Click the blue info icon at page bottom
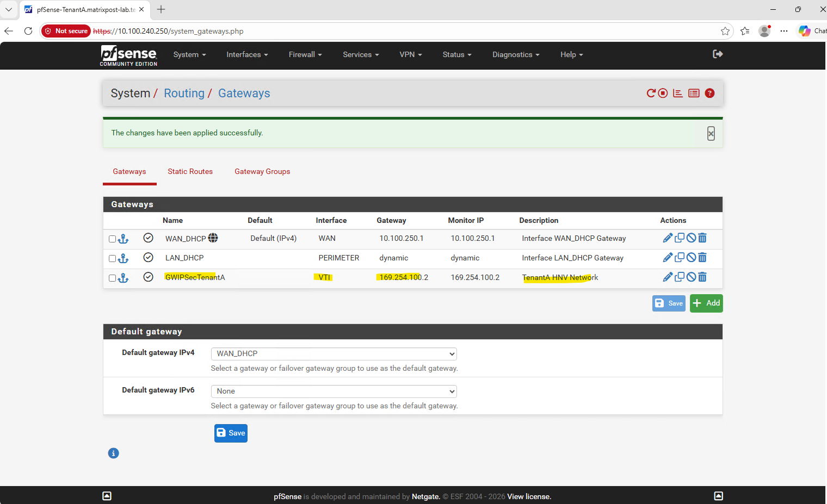Viewport: 827px width, 504px height. coord(113,453)
